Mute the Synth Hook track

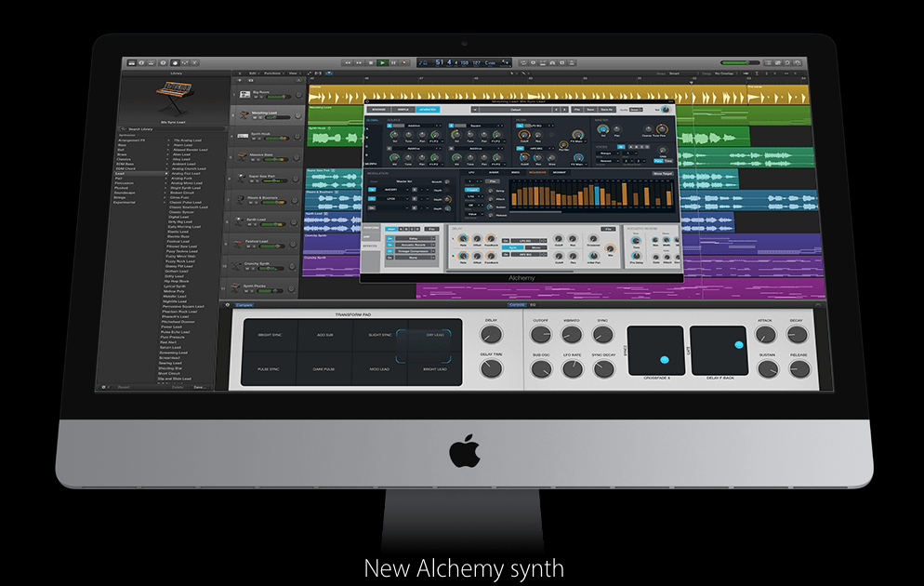click(x=253, y=140)
